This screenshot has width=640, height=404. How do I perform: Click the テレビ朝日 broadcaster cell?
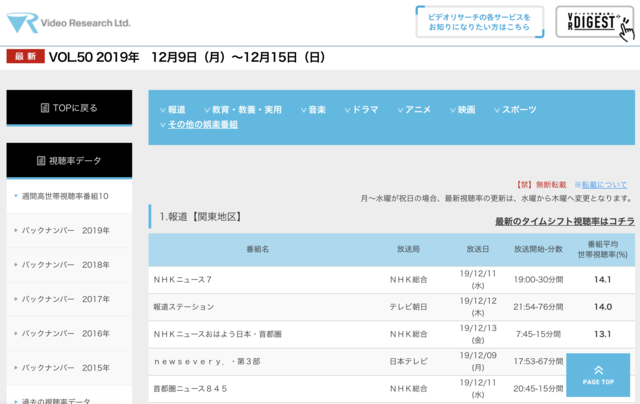(408, 307)
